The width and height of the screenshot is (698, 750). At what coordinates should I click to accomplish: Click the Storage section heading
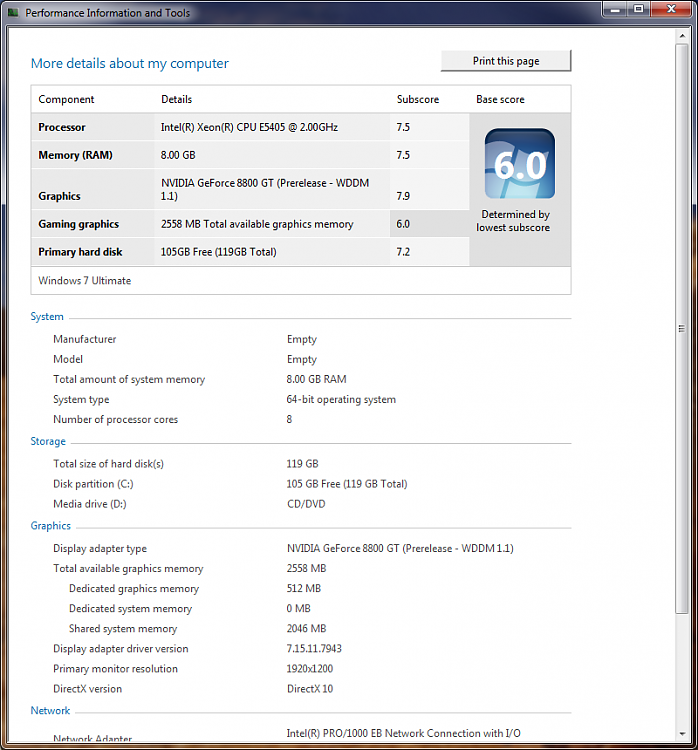[x=48, y=441]
